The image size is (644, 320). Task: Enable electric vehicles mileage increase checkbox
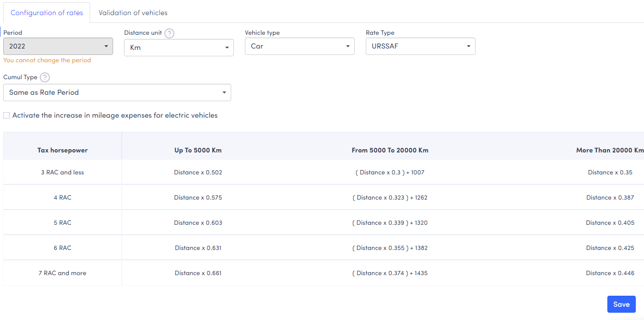(x=6, y=115)
